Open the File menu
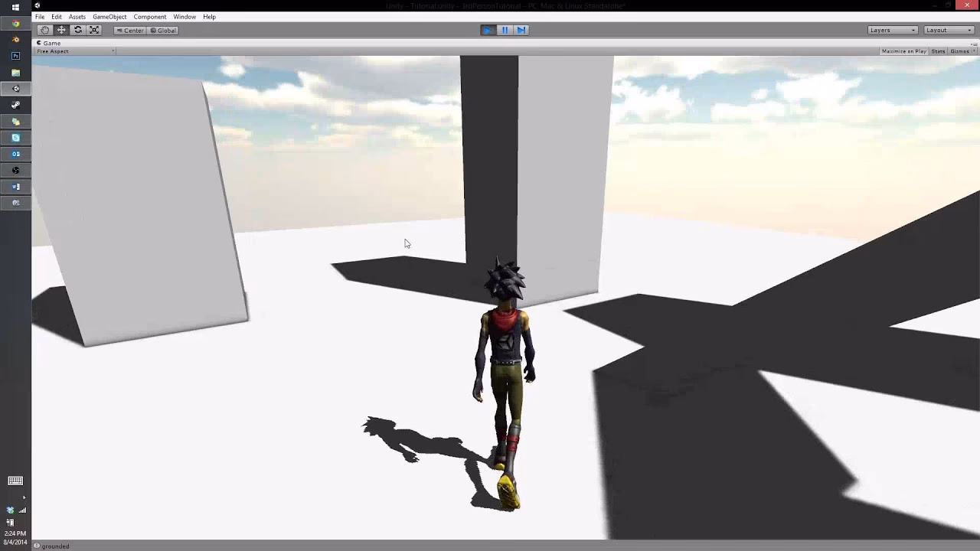The image size is (980, 551). pos(40,17)
